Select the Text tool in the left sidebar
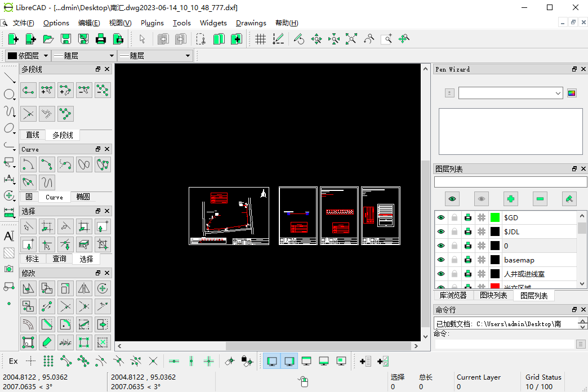The image size is (588, 392). click(9, 236)
